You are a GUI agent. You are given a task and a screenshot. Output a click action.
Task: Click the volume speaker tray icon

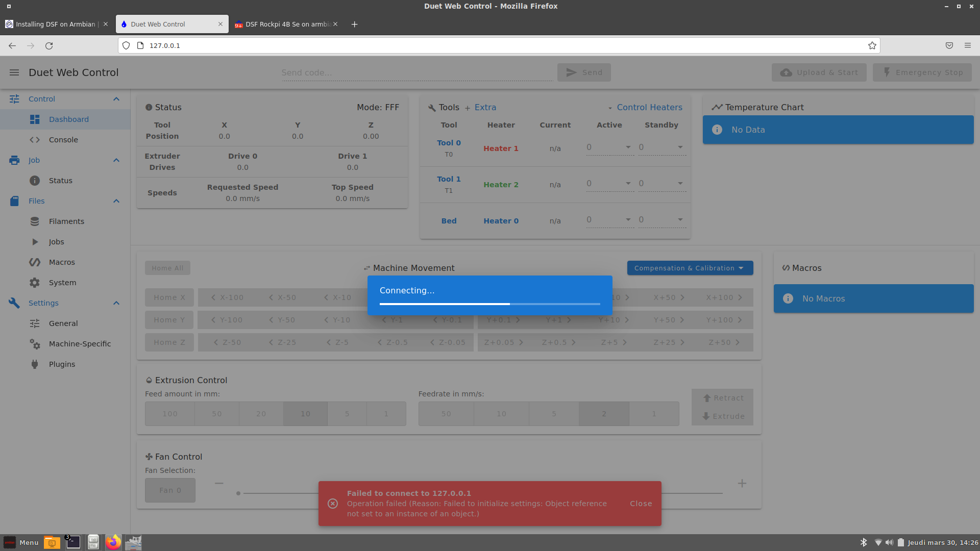890,542
